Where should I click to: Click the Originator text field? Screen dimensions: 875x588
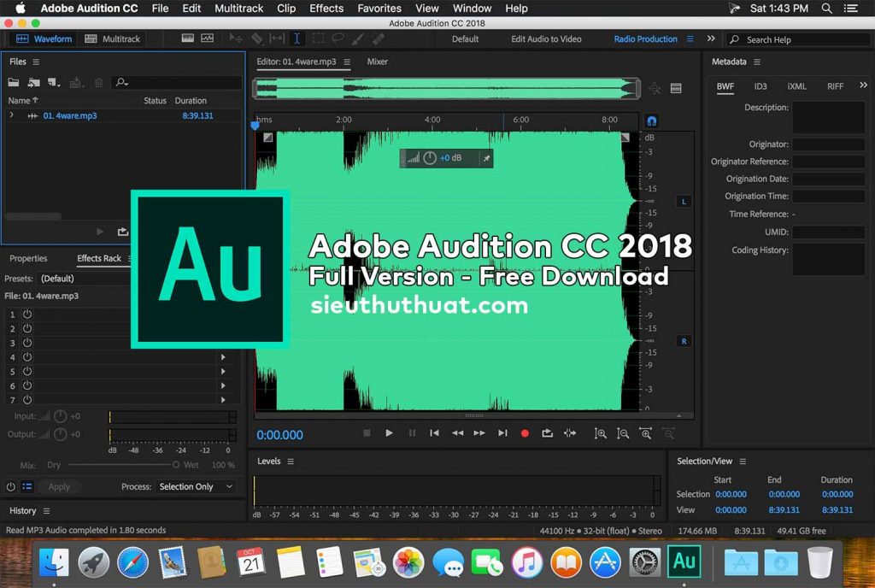click(x=829, y=144)
